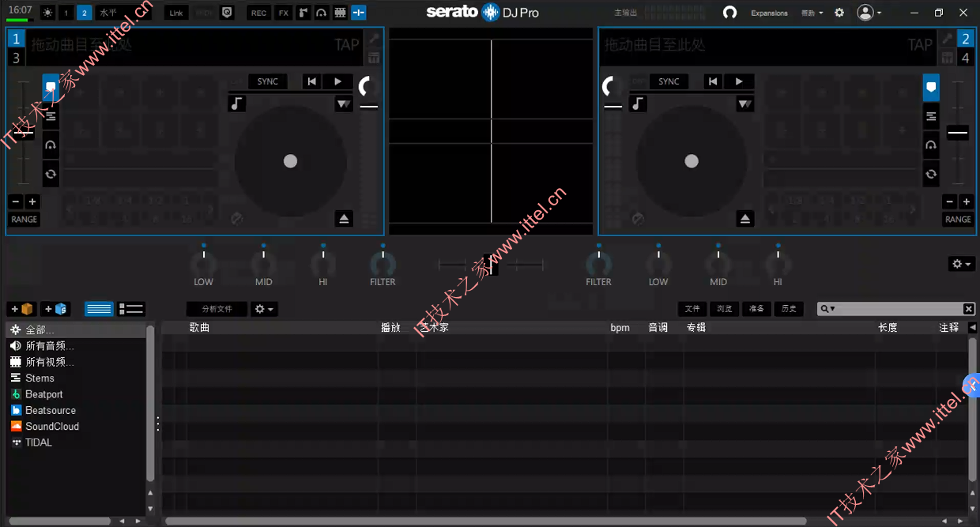The height and width of the screenshot is (527, 980).
Task: Click the 分析文件 analyze files button
Action: click(x=217, y=309)
